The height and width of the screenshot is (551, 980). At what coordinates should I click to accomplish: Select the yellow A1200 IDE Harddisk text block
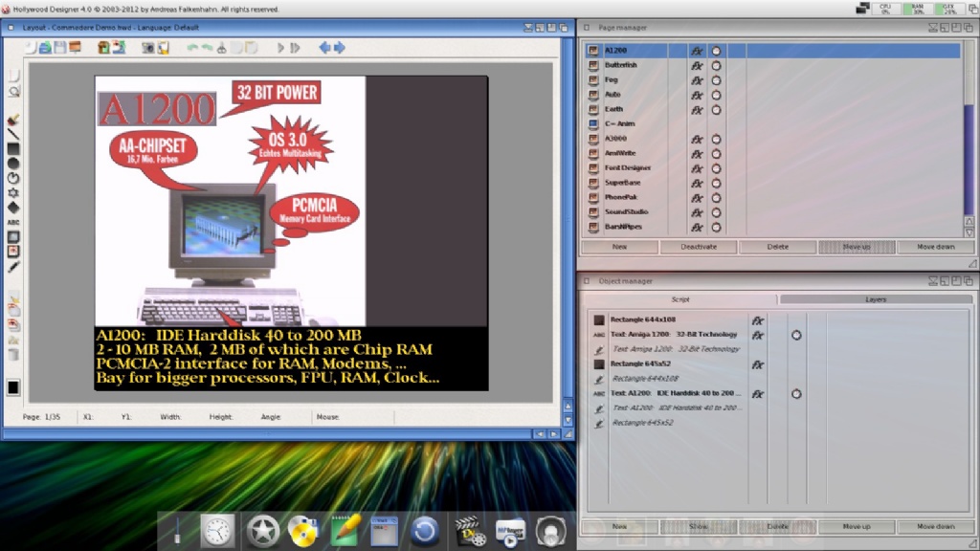[x=268, y=356]
